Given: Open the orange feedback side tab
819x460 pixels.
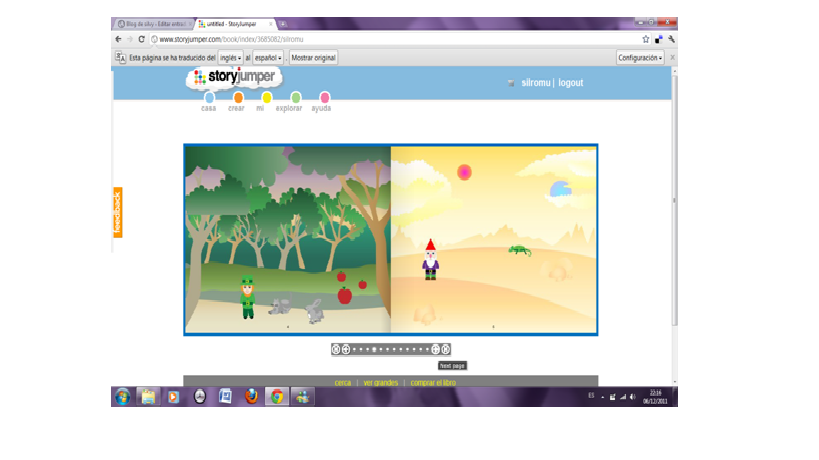Looking at the screenshot, I should click(x=117, y=212).
